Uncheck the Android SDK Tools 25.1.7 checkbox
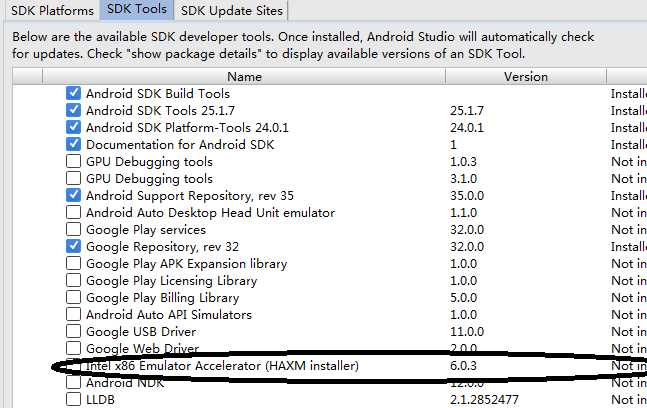647x408 pixels. point(73,111)
